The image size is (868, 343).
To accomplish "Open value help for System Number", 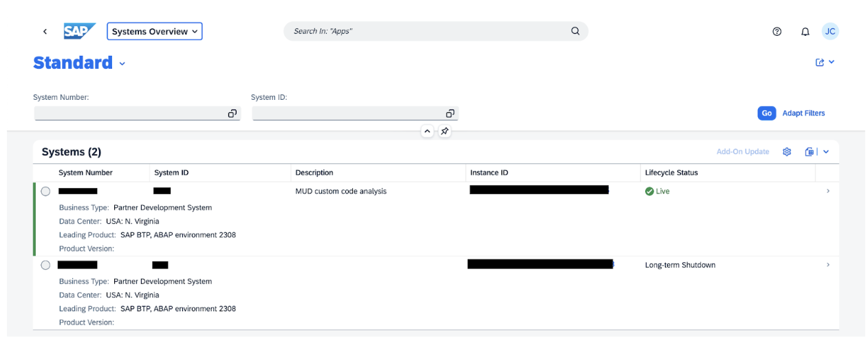I will 232,114.
